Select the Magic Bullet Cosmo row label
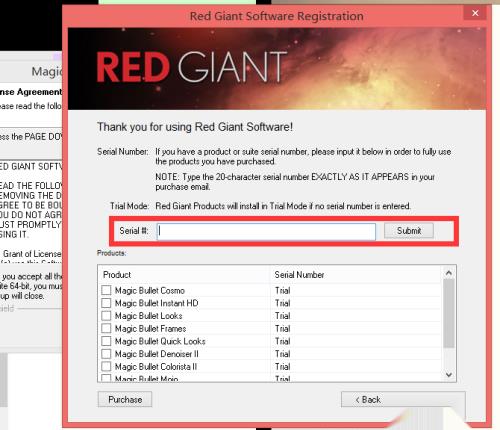This screenshot has width=500, height=430. point(150,290)
